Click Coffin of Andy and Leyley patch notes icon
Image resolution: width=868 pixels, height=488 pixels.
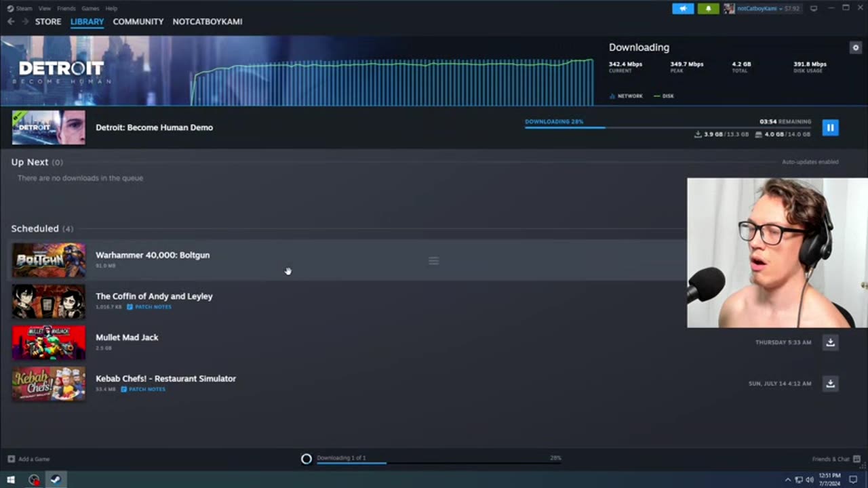pyautogui.click(x=130, y=307)
